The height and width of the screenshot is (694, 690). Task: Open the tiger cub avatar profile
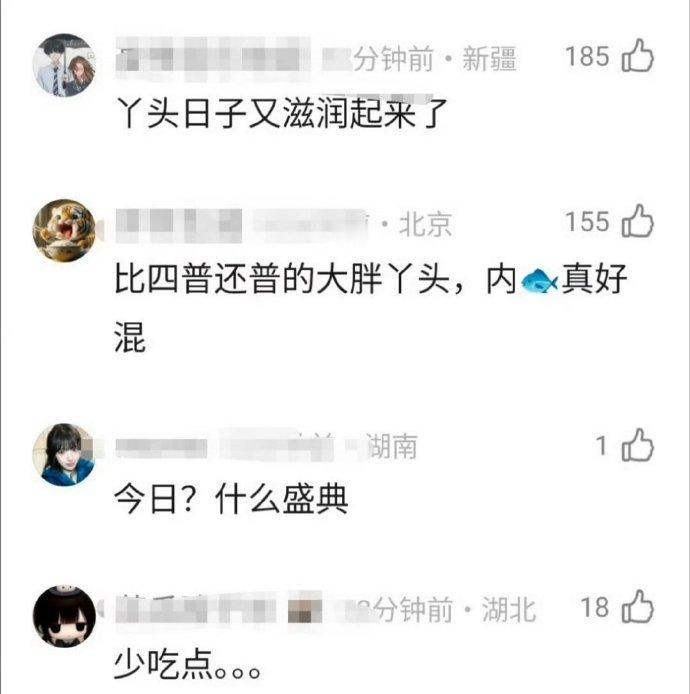click(x=65, y=230)
